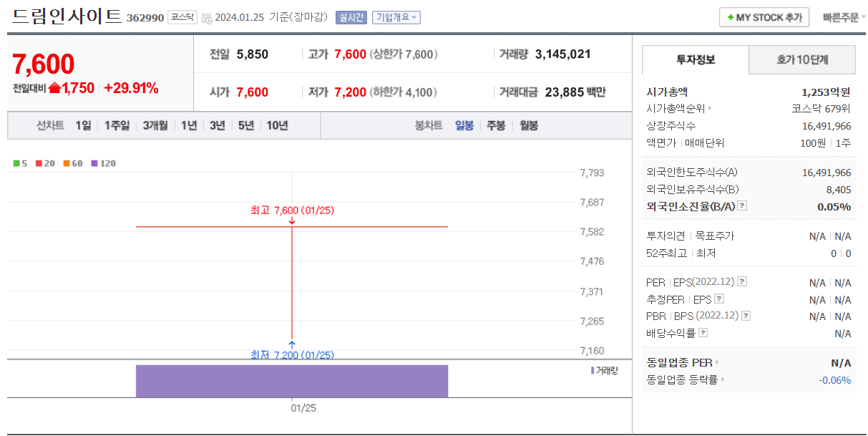Image resolution: width=868 pixels, height=436 pixels.
Task: Click the help icon next to 배당수익률
Action: pyautogui.click(x=703, y=332)
